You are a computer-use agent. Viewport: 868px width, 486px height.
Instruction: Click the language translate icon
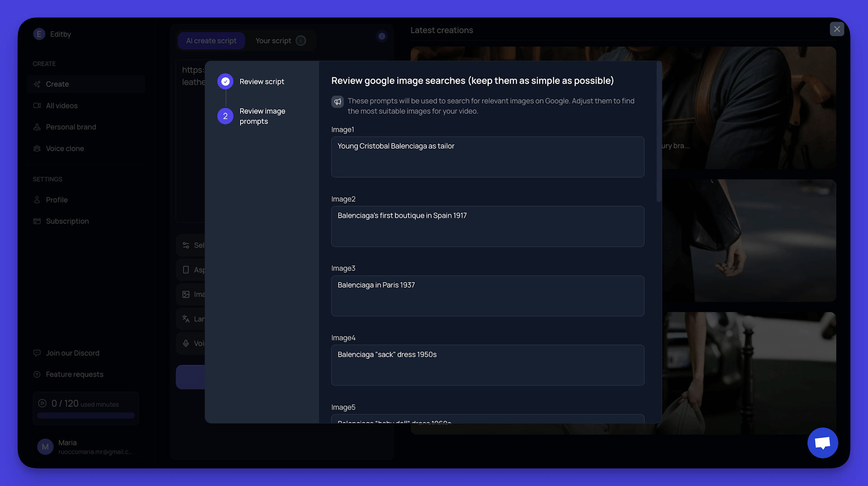tap(186, 319)
